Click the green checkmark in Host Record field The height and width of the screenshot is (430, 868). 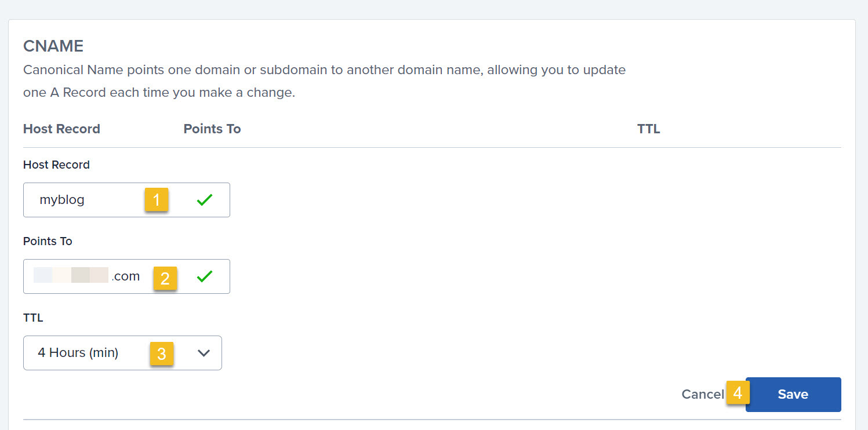coord(204,200)
